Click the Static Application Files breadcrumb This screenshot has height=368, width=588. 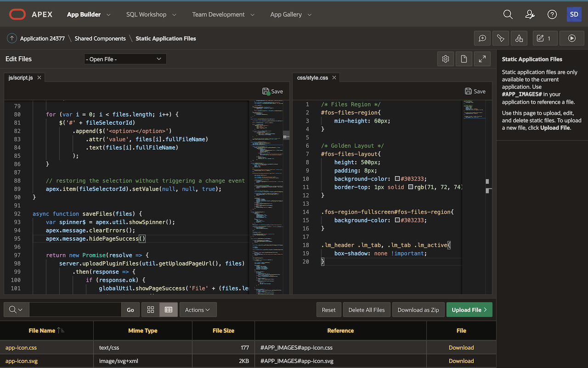[166, 39]
